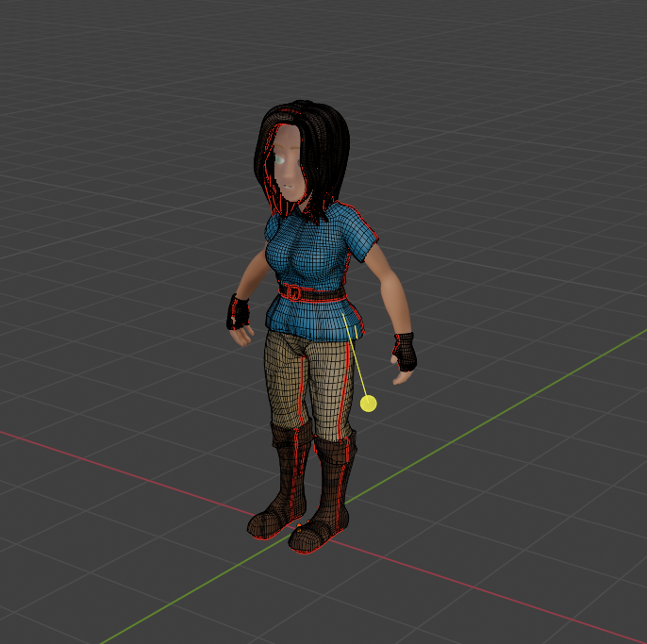Select the black glove on the left side
The height and width of the screenshot is (644, 647).
coord(239,311)
